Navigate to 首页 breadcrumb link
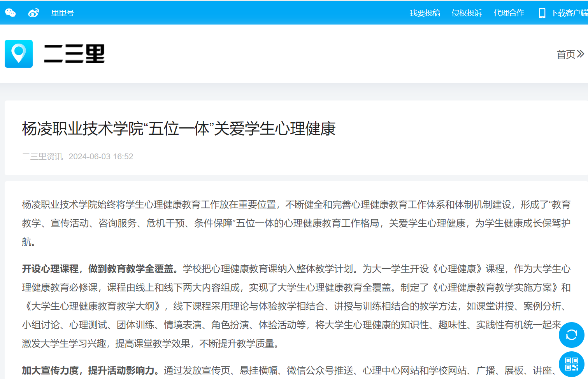 tap(566, 54)
